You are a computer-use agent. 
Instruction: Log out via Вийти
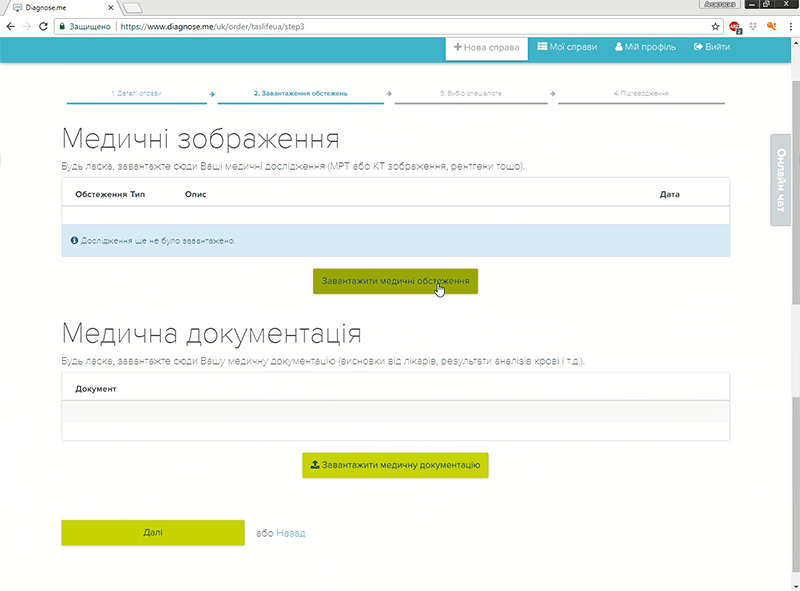[711, 47]
